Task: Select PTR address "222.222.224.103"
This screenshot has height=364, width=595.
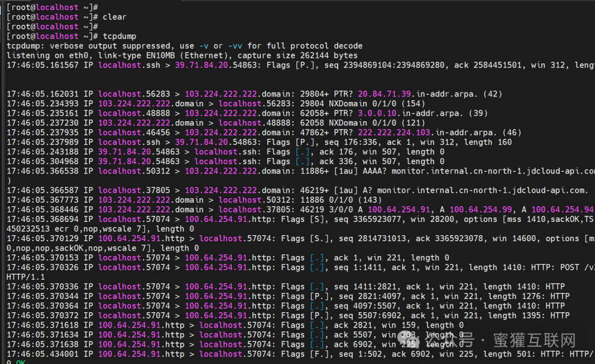Action: pyautogui.click(x=394, y=133)
